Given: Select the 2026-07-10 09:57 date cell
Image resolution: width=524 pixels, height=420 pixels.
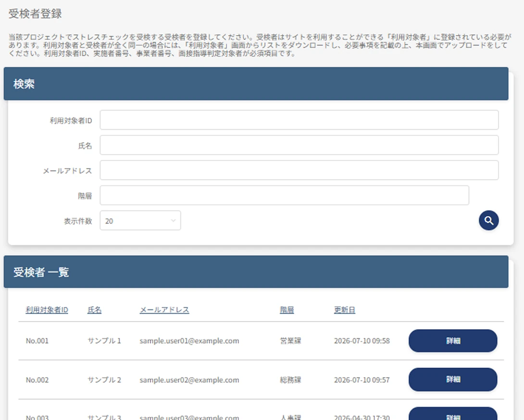Looking at the screenshot, I should pos(362,380).
